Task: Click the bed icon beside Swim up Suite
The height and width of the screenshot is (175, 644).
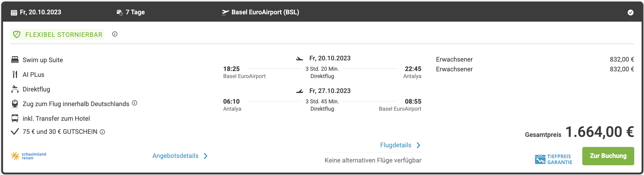Action: [x=15, y=59]
